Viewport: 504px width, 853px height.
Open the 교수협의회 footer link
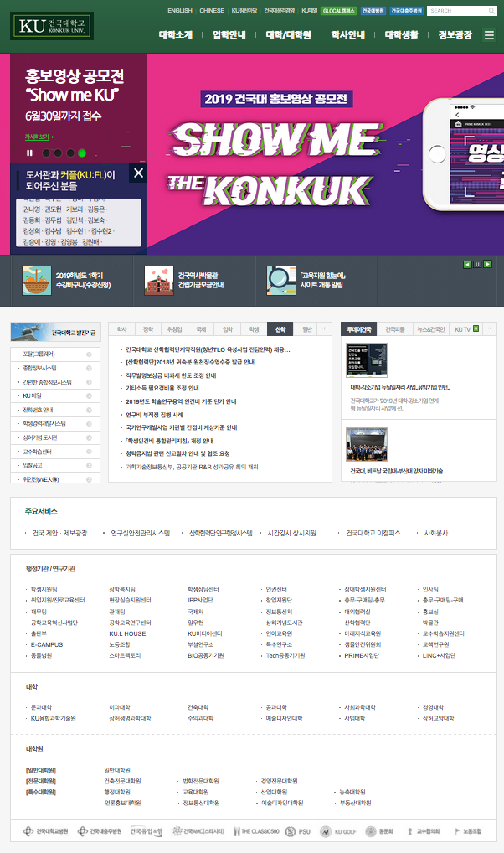(x=423, y=831)
